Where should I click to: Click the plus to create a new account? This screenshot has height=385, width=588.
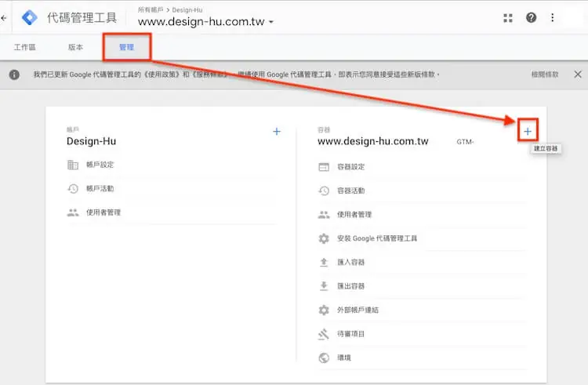coord(277,132)
